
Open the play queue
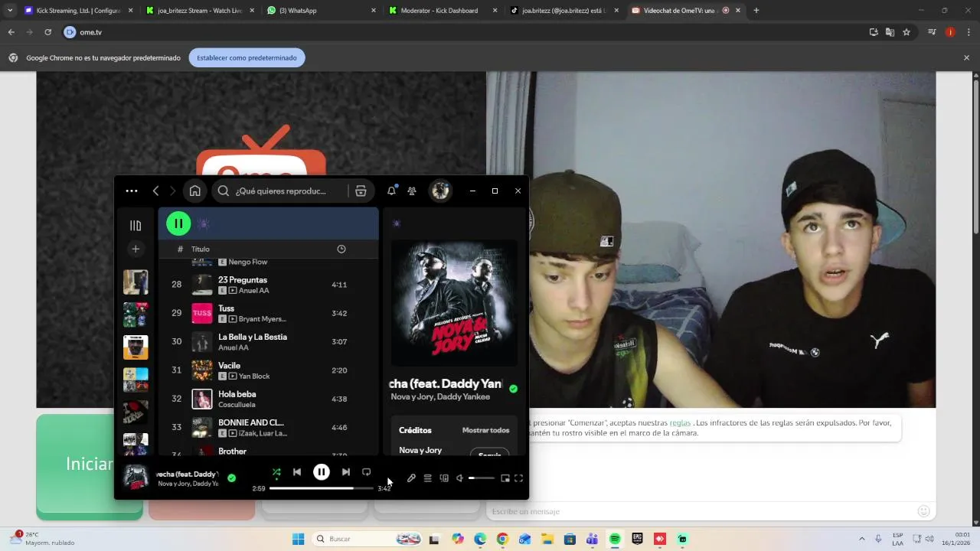428,478
